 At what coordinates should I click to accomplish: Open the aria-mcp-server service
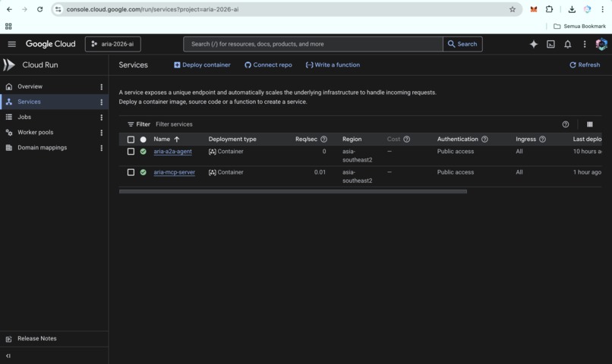pos(174,172)
